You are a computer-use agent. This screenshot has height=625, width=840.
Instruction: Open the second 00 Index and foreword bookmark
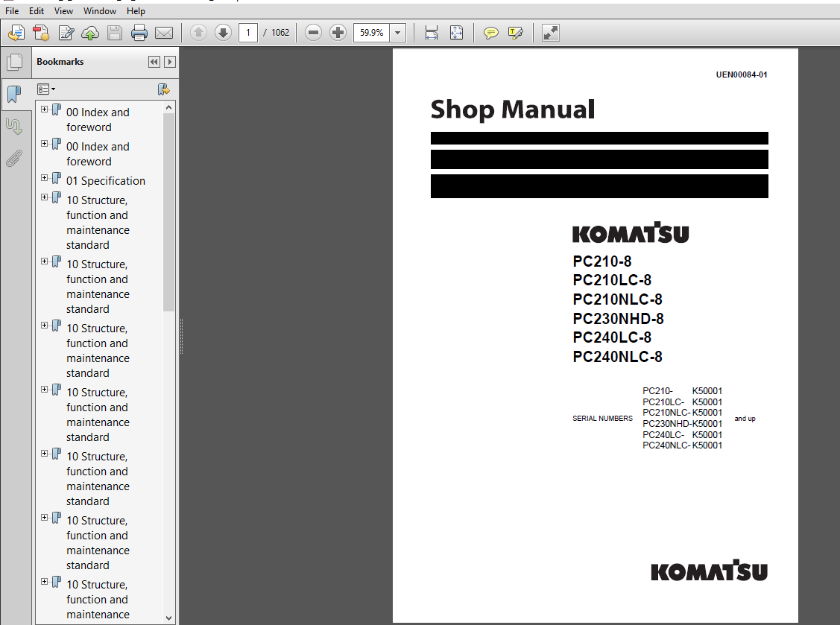point(98,153)
